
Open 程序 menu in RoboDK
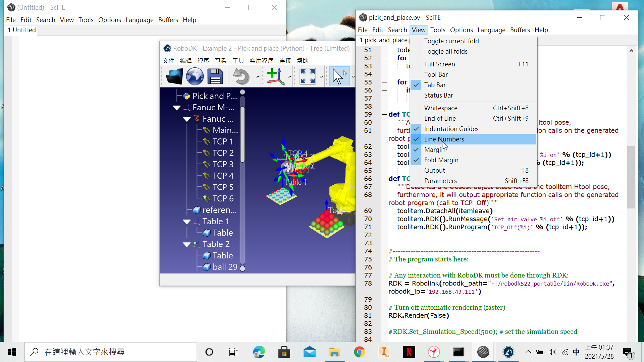click(x=203, y=61)
